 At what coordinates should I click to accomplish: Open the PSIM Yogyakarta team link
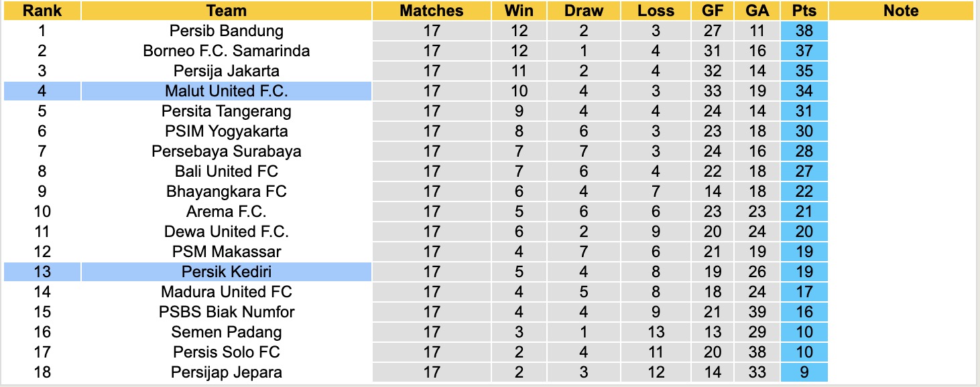point(227,131)
